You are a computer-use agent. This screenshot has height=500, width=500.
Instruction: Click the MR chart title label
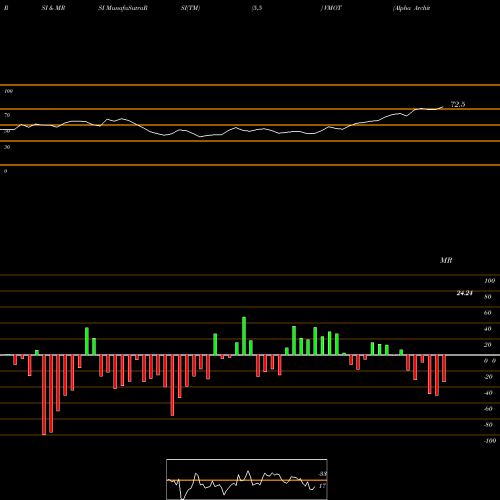(x=446, y=260)
